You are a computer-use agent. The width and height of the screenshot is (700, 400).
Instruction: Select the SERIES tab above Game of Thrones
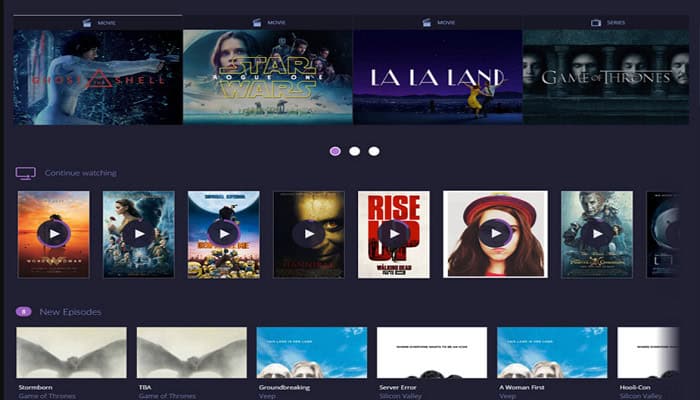pyautogui.click(x=606, y=23)
